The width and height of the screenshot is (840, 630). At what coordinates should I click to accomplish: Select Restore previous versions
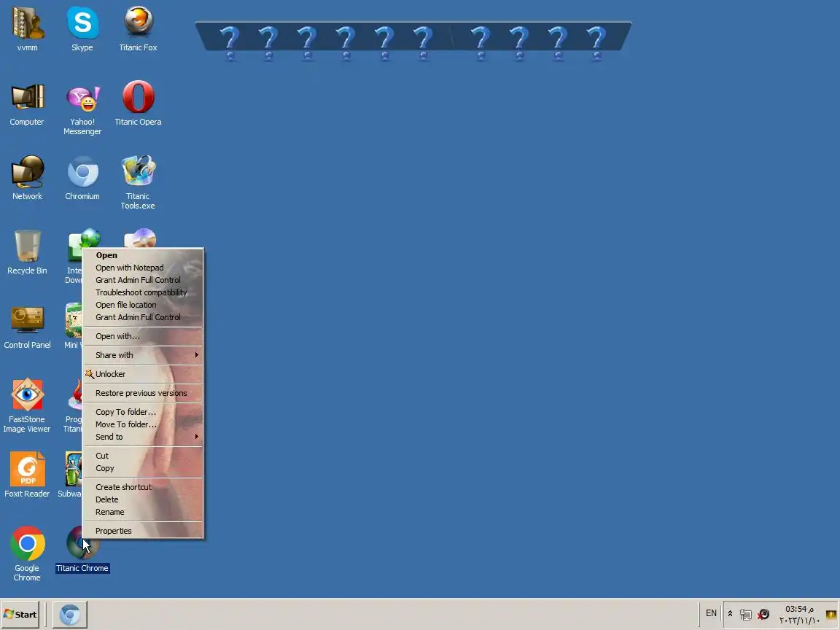click(x=144, y=393)
